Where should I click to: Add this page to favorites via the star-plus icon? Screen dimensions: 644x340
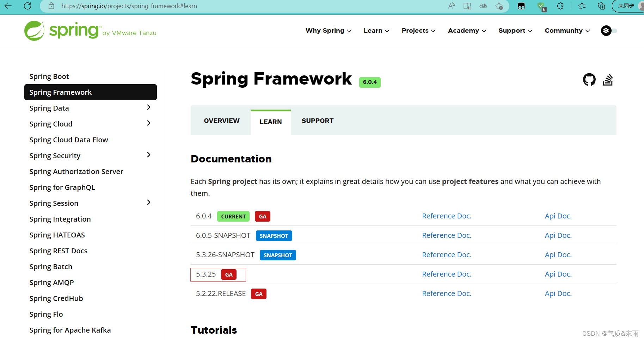click(x=499, y=6)
